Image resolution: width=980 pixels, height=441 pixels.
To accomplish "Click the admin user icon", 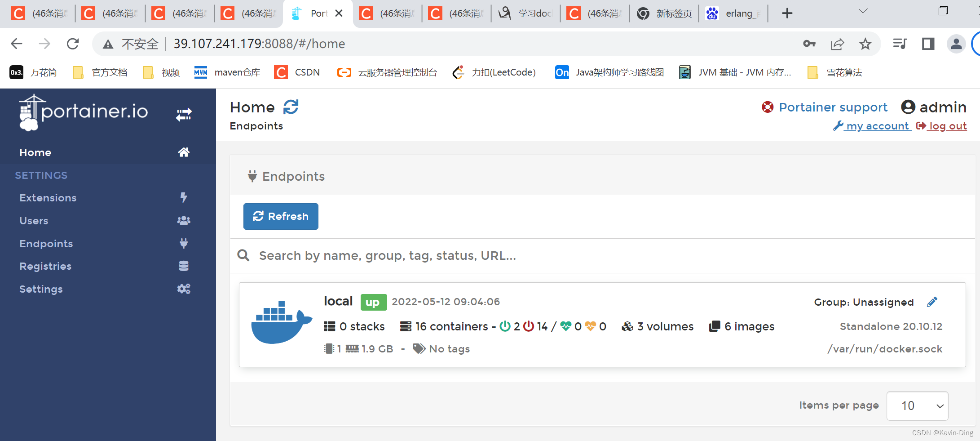I will (908, 107).
